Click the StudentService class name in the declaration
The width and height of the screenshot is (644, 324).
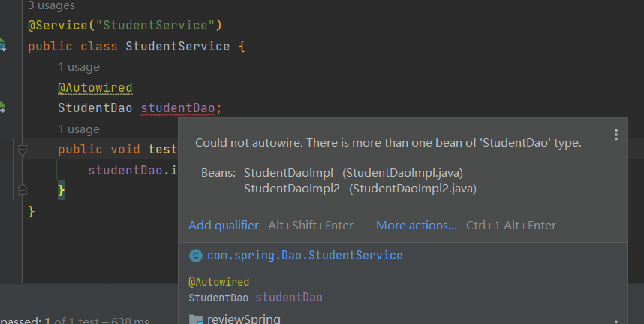coord(177,47)
